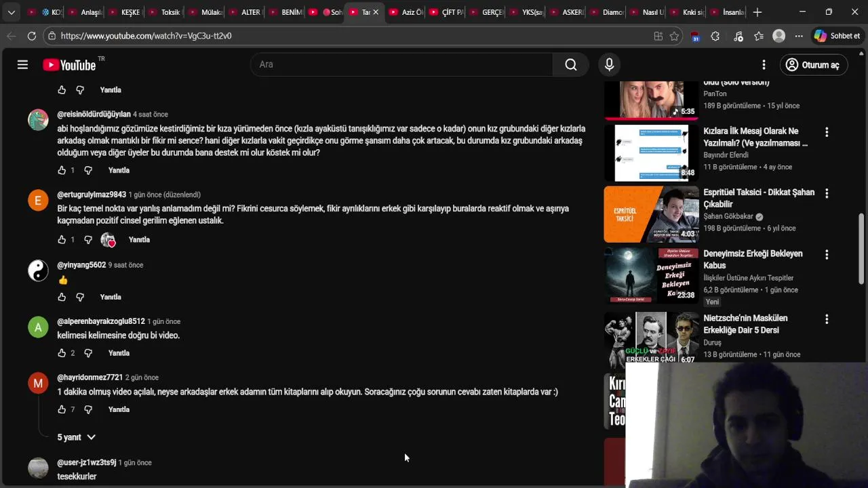Open @user-jz1wz3ts9j's channel via username
This screenshot has height=488, width=868.
pyautogui.click(x=87, y=462)
